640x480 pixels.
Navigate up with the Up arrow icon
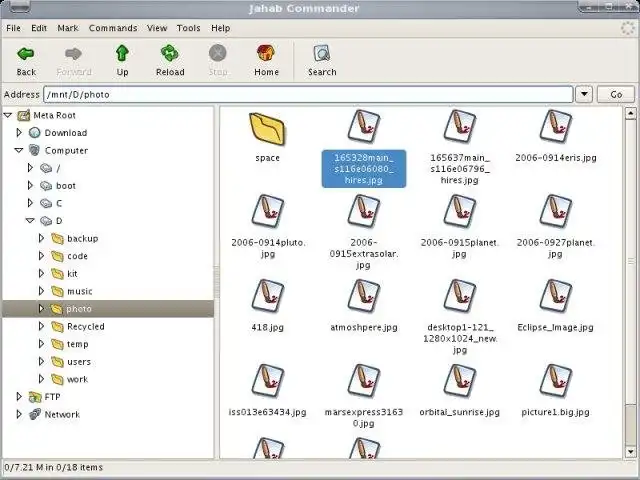tap(122, 53)
